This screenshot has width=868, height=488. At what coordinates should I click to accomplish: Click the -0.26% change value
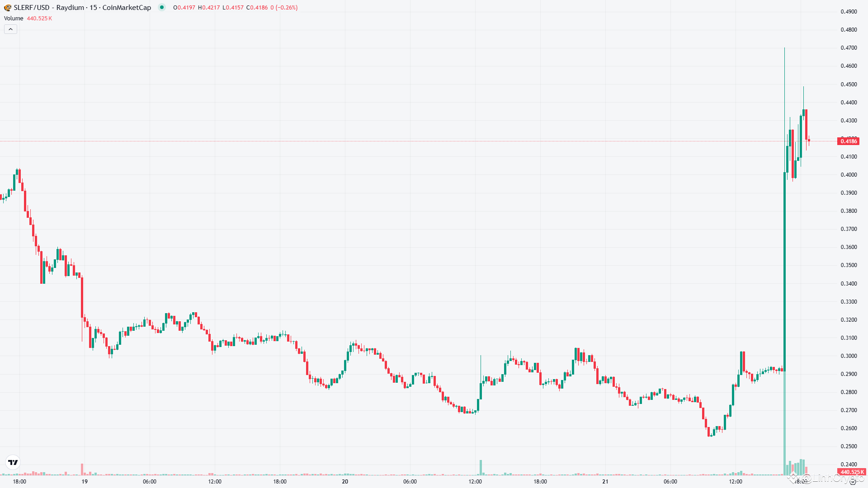286,8
